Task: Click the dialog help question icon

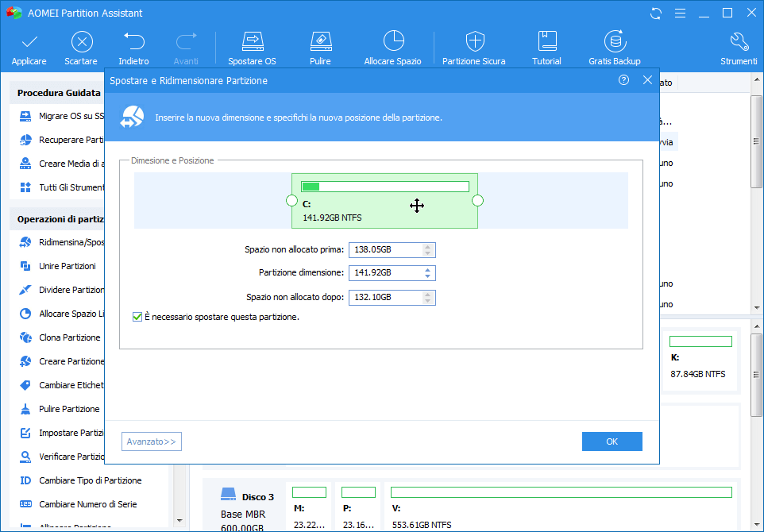Action: point(623,80)
